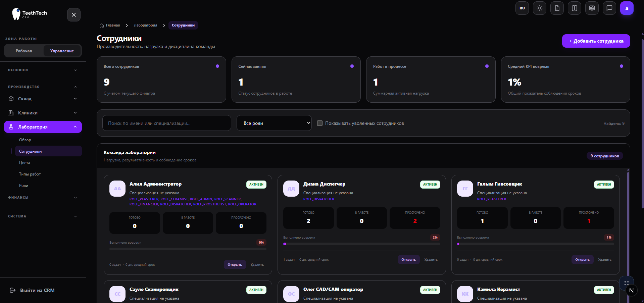Click the Лаборатория flask icon

[11, 127]
